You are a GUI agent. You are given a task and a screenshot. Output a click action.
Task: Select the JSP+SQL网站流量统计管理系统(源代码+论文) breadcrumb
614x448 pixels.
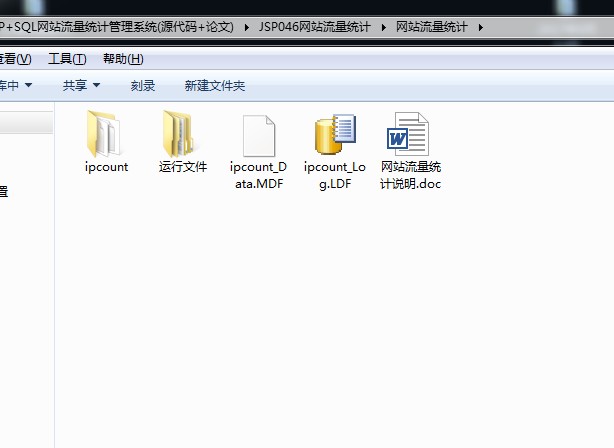click(117, 27)
